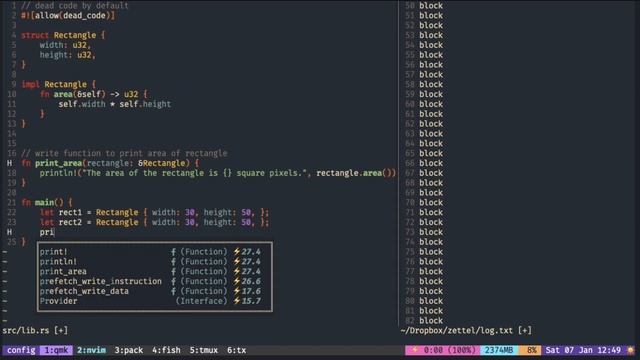The width and height of the screenshot is (640, 360).
Task: Click the 'let rect2 = Rectangle' line
Action: 154,222
